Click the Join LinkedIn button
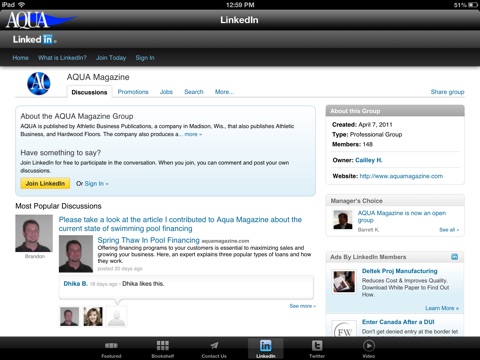 coord(45,183)
